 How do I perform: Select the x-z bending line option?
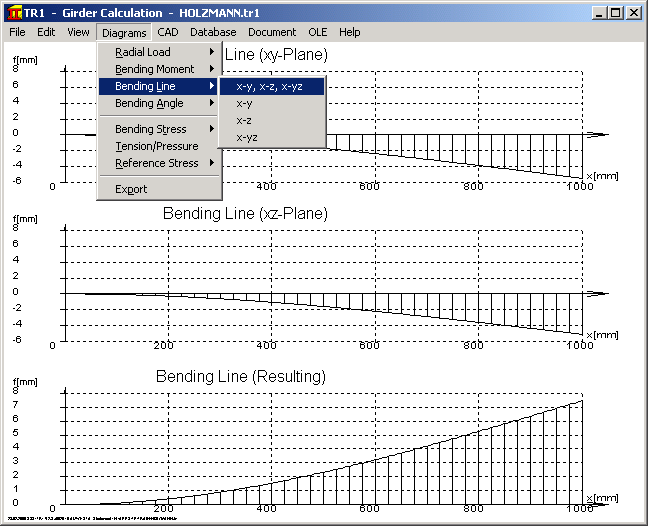pyautogui.click(x=244, y=120)
